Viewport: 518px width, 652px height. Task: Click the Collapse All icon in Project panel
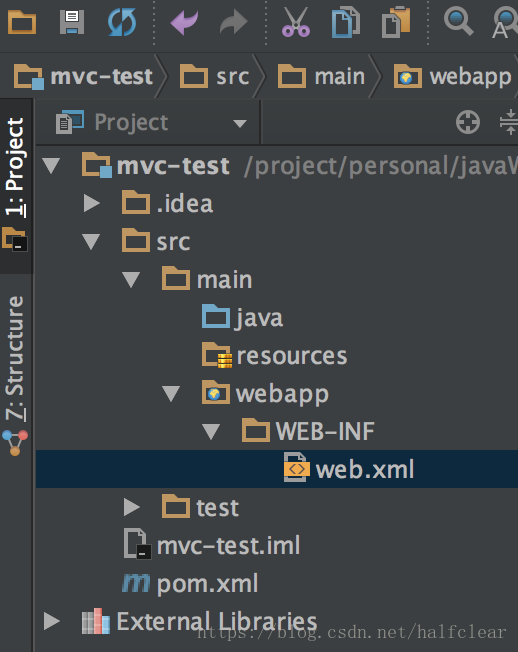(509, 122)
